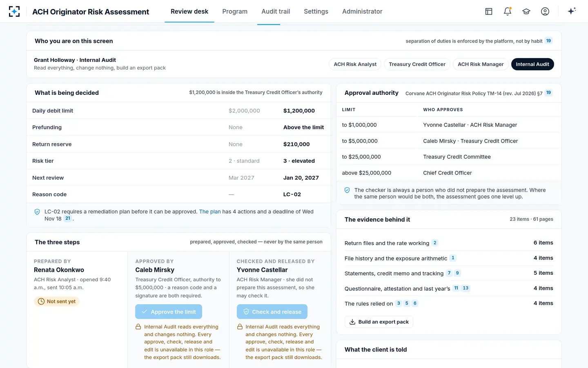The width and height of the screenshot is (588, 368).
Task: Open the Audit trail tab
Action: (276, 11)
